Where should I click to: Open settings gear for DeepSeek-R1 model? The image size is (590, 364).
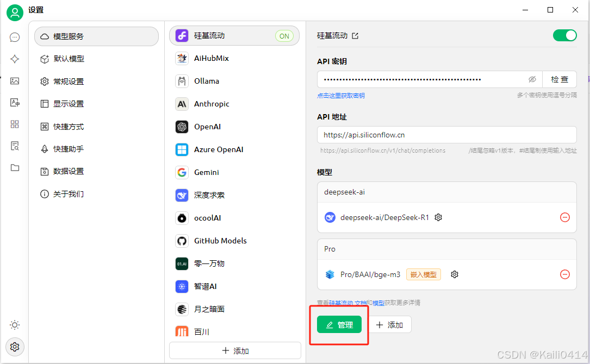click(x=438, y=217)
